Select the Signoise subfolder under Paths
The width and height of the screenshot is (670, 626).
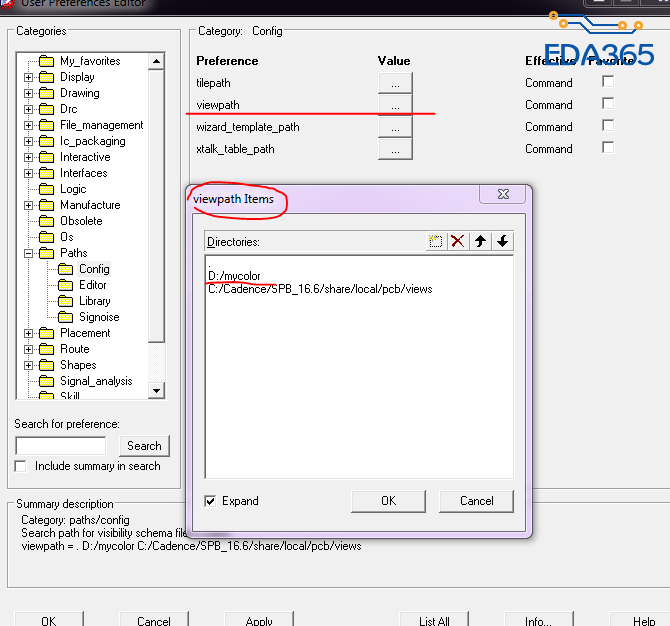tap(99, 317)
